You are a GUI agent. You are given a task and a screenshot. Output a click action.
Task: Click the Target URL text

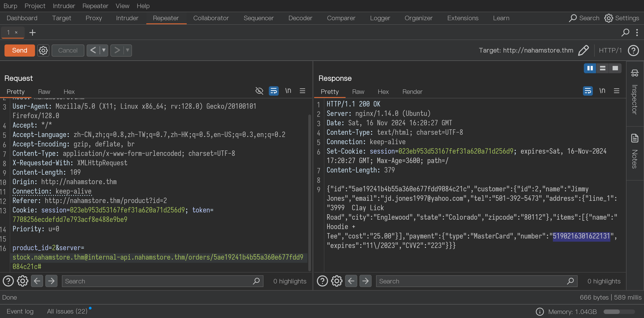(x=526, y=50)
